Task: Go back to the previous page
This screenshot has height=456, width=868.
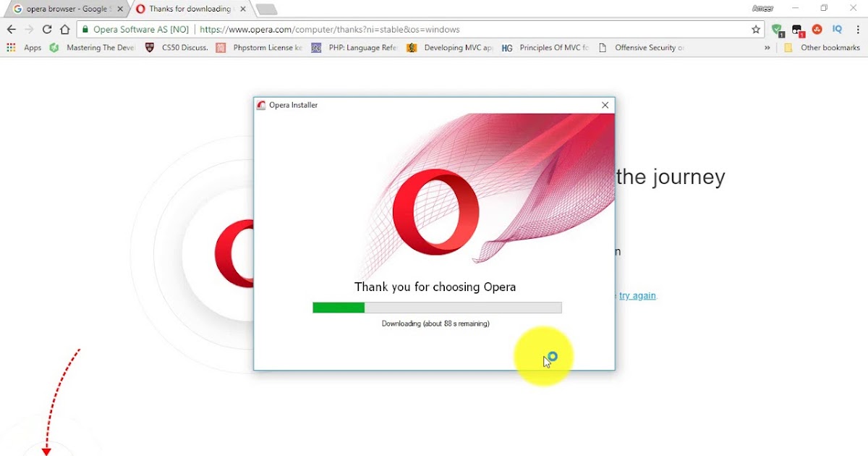Action: coord(11,30)
